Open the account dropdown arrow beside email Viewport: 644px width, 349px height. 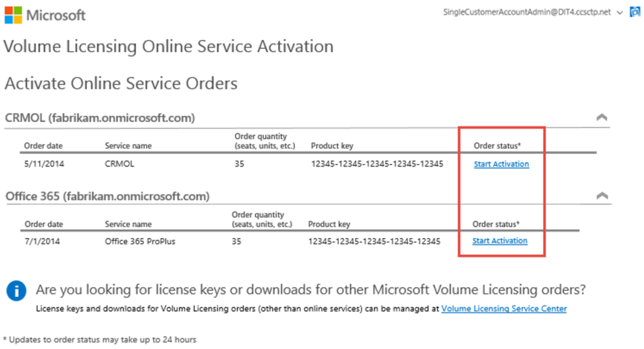[620, 13]
